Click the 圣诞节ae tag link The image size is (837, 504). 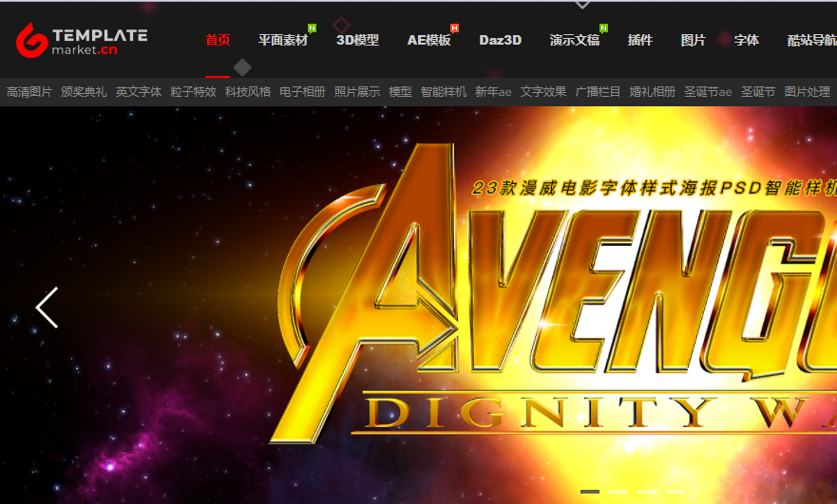click(708, 92)
